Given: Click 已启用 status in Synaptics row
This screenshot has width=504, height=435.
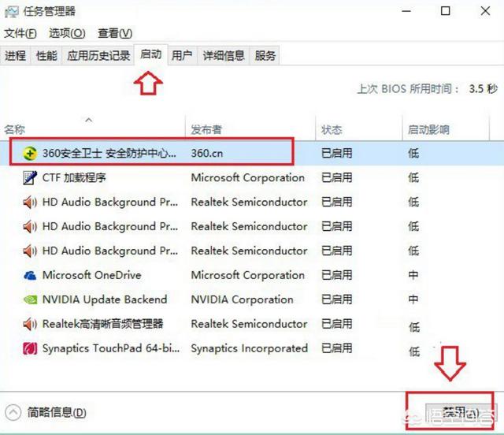Looking at the screenshot, I should [x=336, y=348].
